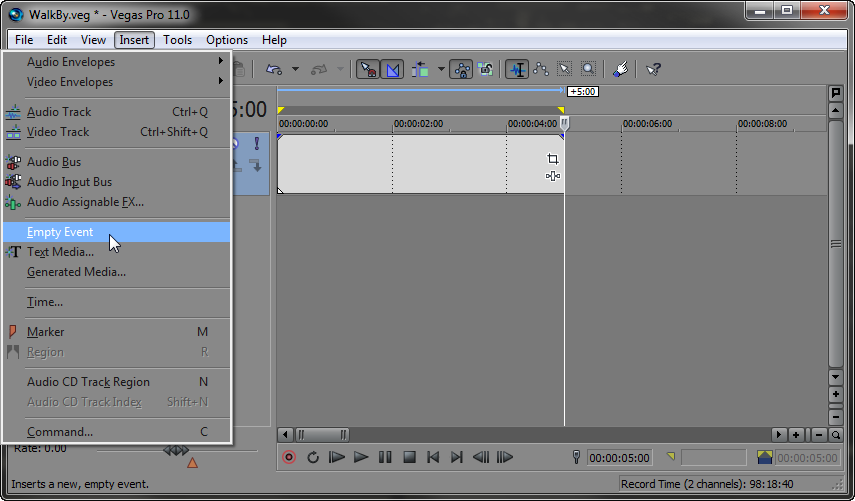Click the selection length field with timeline icon
Image resolution: width=855 pixels, height=501 pixels.
[x=807, y=458]
